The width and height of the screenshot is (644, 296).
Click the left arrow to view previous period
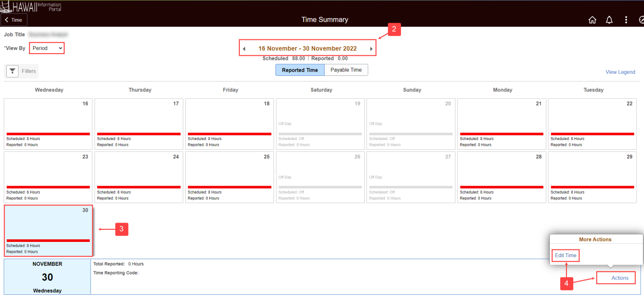click(244, 48)
